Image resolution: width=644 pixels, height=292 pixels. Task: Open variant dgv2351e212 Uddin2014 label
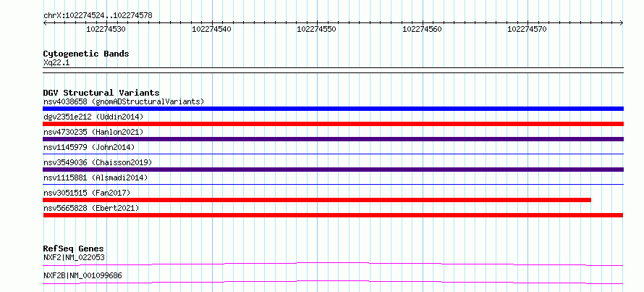click(x=93, y=117)
